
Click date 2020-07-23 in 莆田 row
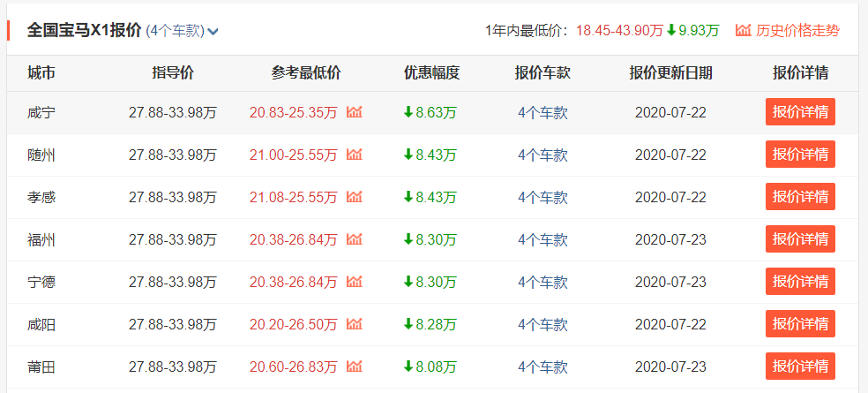click(670, 367)
